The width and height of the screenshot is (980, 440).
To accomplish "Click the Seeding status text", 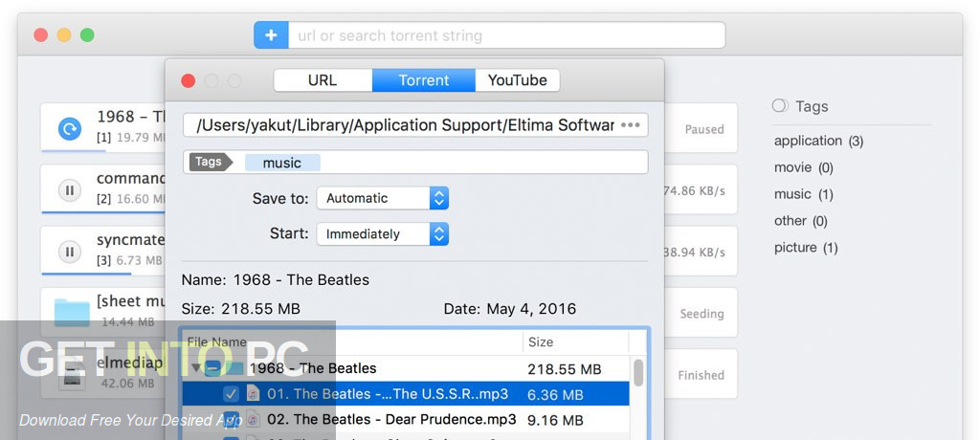I will (x=702, y=314).
